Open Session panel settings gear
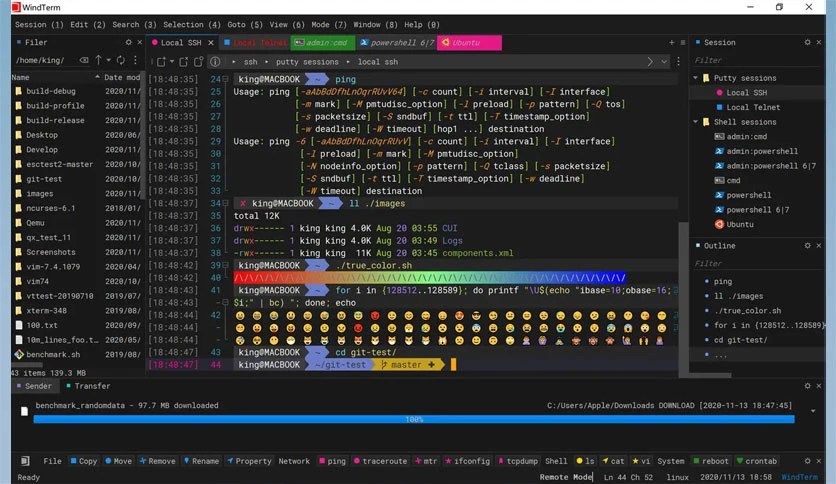 click(808, 42)
